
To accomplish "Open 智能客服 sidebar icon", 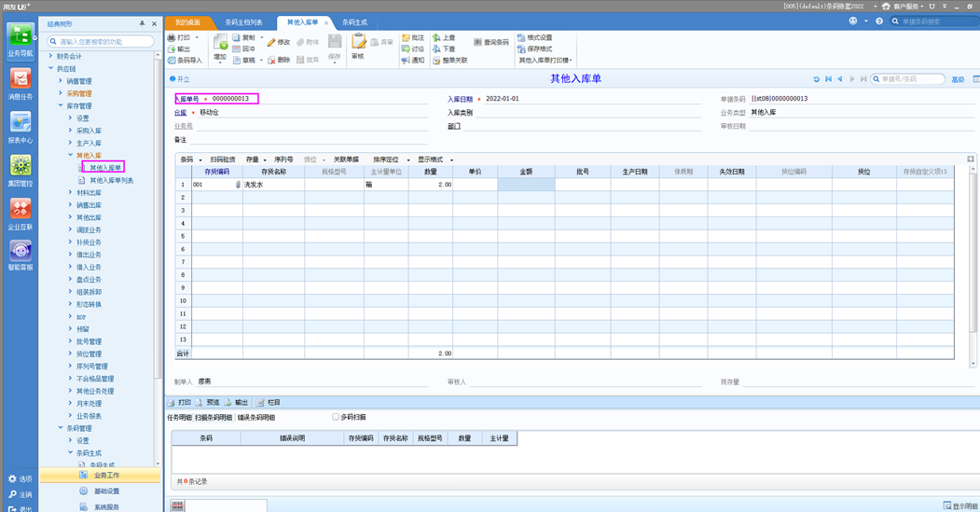I will click(x=20, y=255).
